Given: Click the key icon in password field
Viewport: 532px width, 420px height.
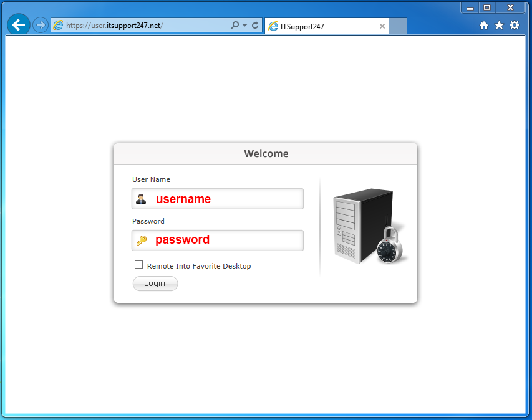Looking at the screenshot, I should click(x=141, y=241).
